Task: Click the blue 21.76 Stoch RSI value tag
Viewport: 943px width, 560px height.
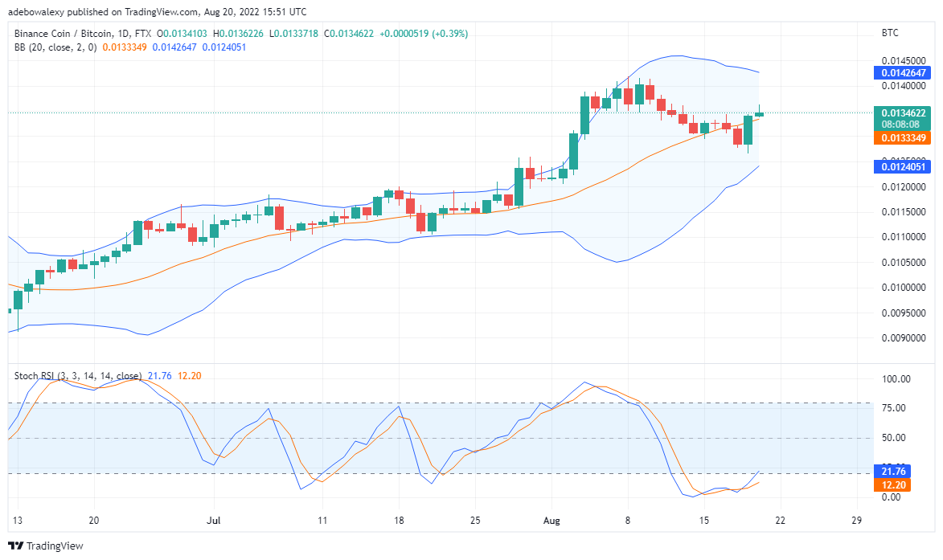Action: (892, 471)
